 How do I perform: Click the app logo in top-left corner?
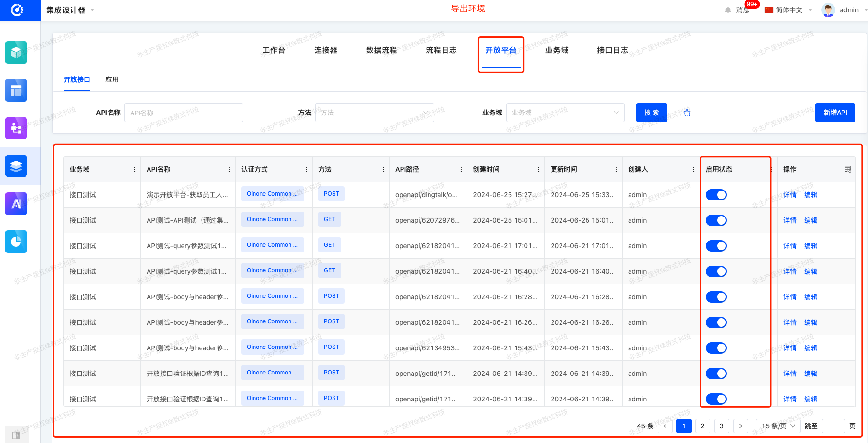click(18, 10)
